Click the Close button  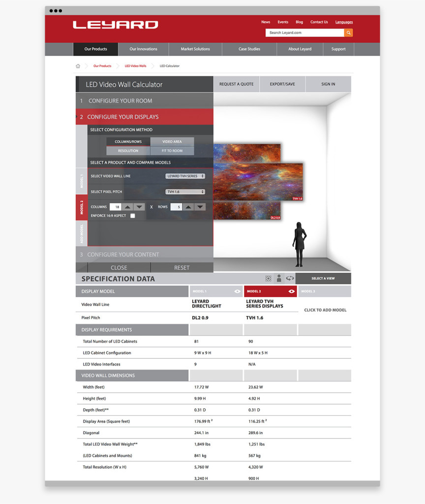[119, 268]
